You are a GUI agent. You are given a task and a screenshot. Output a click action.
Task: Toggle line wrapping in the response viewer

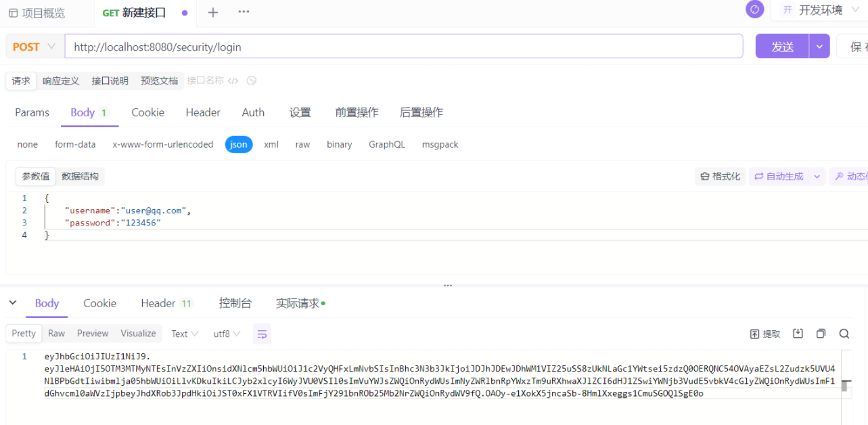click(262, 333)
